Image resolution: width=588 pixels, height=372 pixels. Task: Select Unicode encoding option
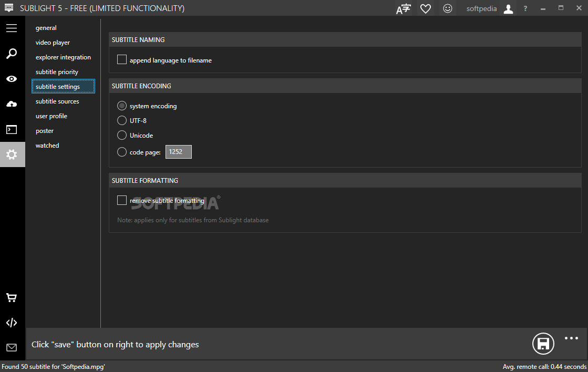(122, 135)
